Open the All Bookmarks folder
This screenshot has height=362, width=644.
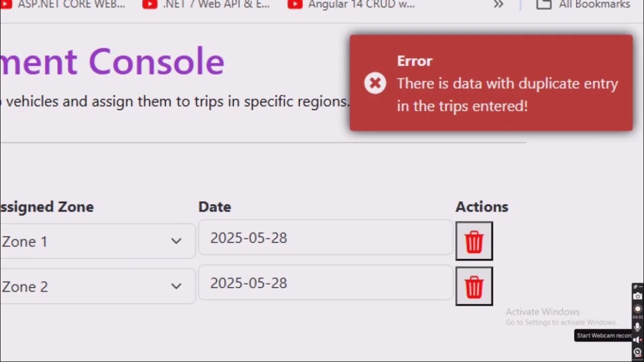pyautogui.click(x=583, y=5)
